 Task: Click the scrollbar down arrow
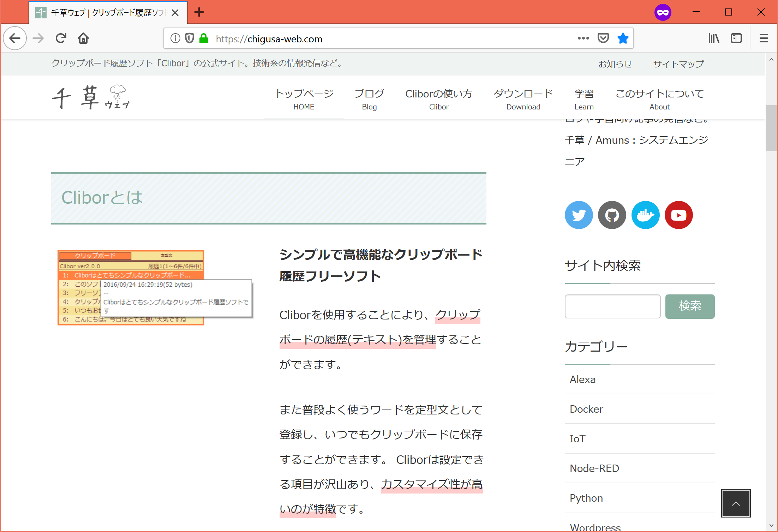pyautogui.click(x=771, y=525)
